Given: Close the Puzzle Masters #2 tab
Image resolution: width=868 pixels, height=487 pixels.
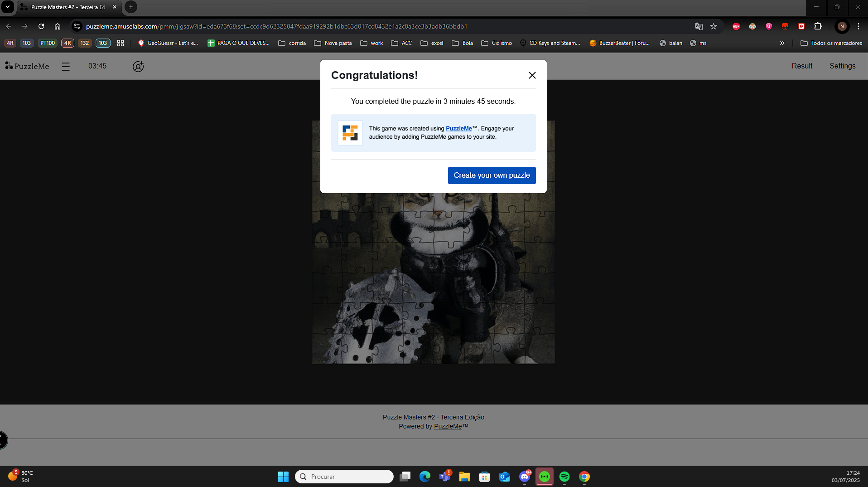Looking at the screenshot, I should click(x=115, y=7).
